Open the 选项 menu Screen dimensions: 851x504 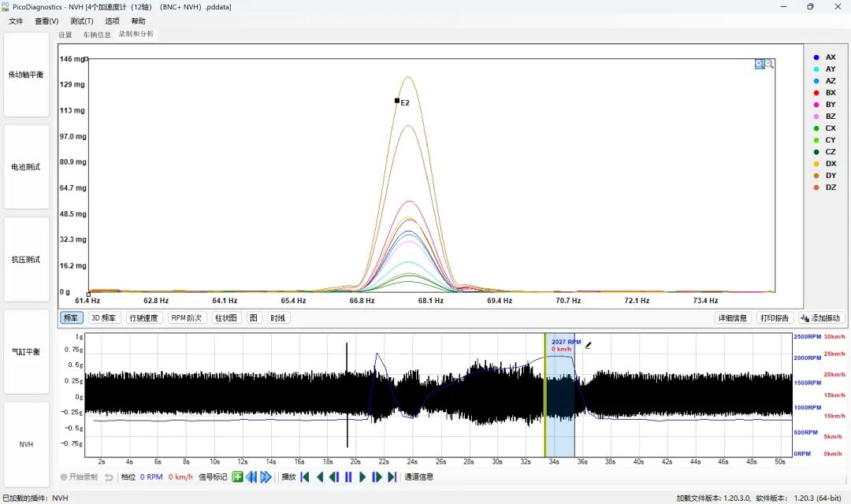click(x=113, y=21)
